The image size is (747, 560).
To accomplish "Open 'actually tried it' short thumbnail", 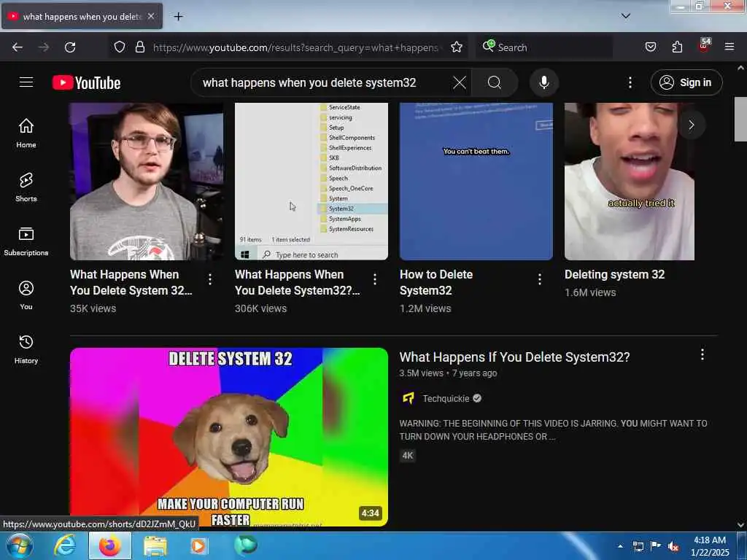I will (x=630, y=182).
